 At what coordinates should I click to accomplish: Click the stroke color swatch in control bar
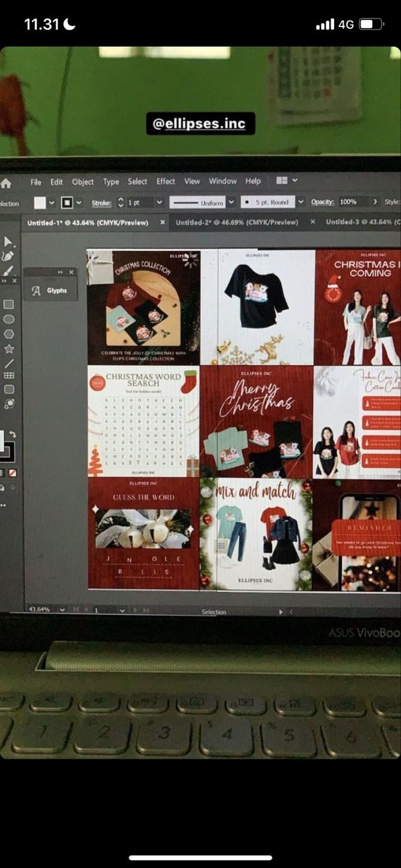(67, 203)
